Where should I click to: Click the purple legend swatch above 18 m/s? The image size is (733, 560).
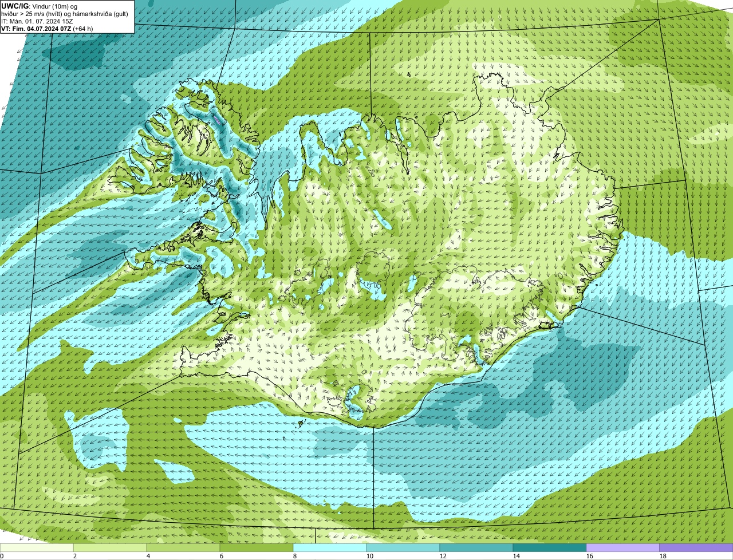[x=696, y=548]
